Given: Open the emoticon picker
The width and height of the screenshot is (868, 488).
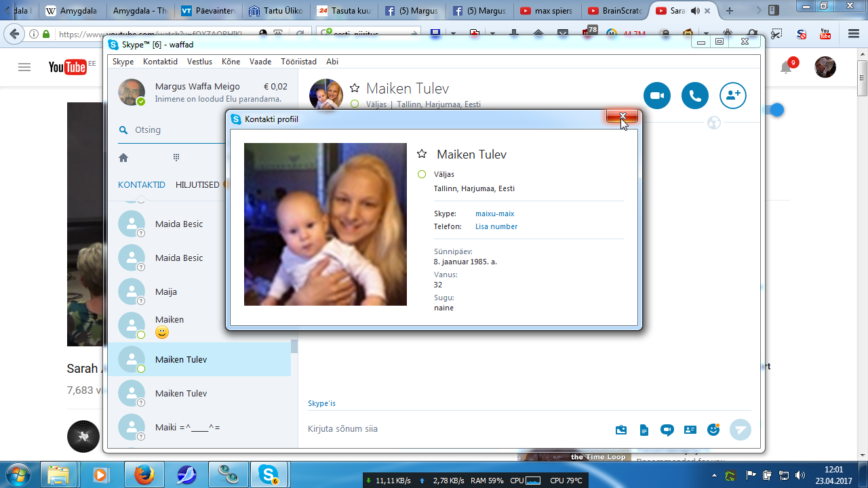Looking at the screenshot, I should click(x=713, y=430).
